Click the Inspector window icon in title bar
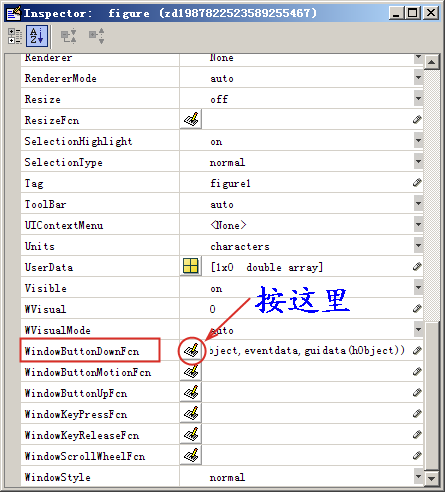 [14, 13]
